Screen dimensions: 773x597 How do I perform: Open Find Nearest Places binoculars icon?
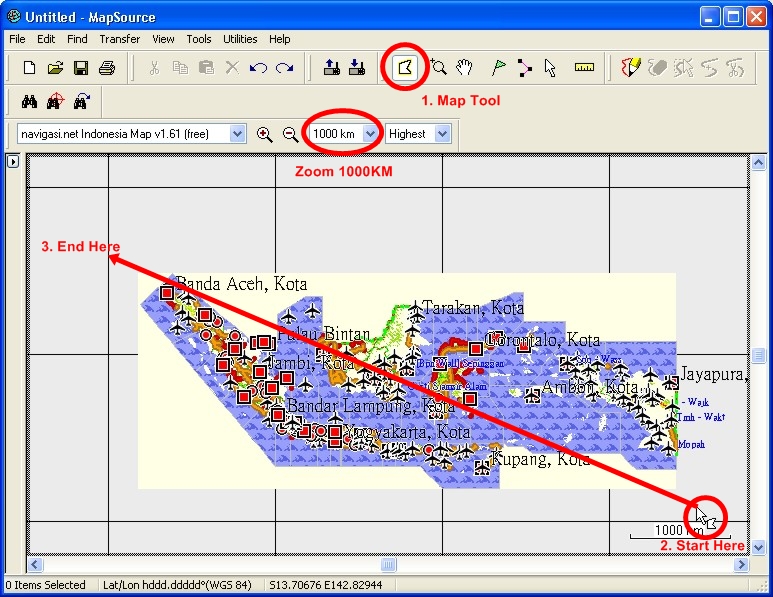55,102
